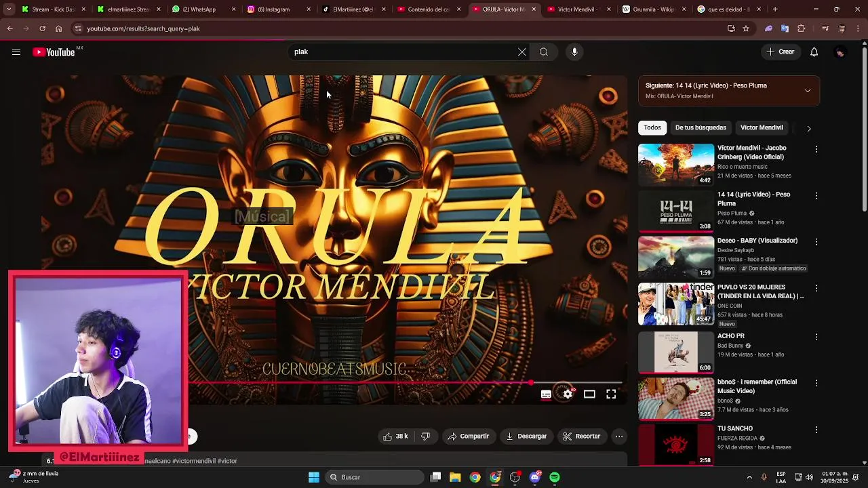Focus the address bar URL
Image resolution: width=868 pixels, height=488 pixels.
tap(143, 28)
